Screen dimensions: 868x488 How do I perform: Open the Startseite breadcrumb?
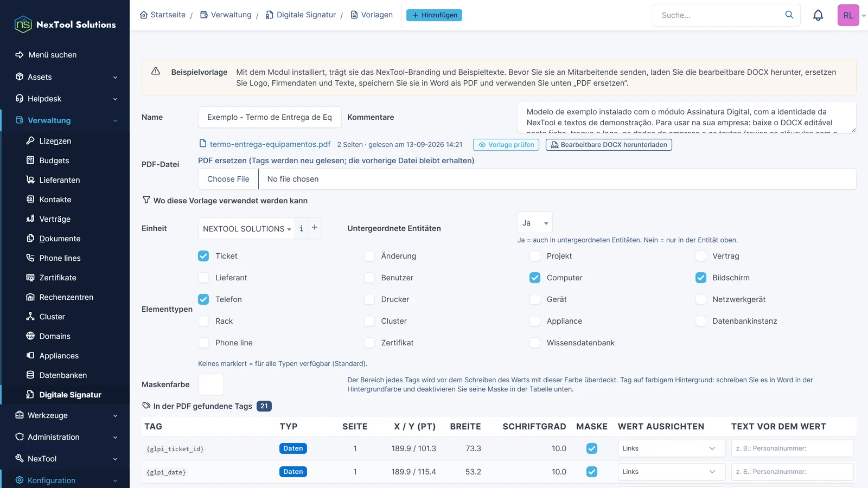click(x=163, y=15)
